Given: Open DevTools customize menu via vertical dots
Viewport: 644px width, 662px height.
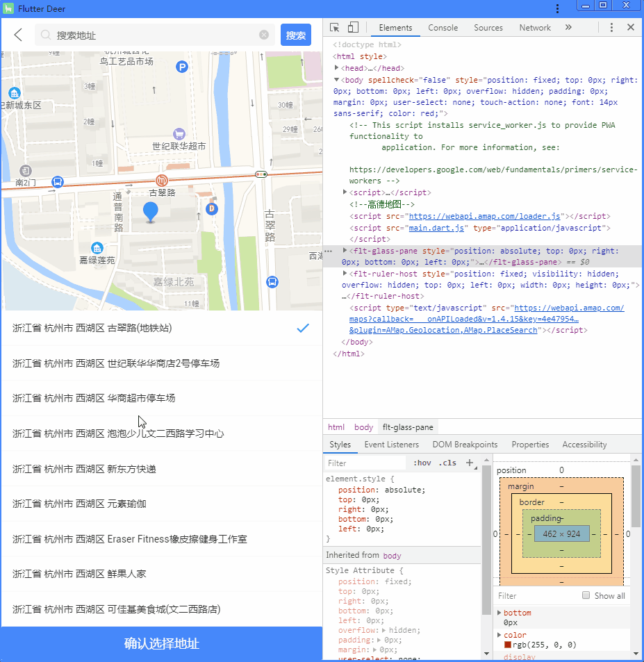Looking at the screenshot, I should 612,27.
